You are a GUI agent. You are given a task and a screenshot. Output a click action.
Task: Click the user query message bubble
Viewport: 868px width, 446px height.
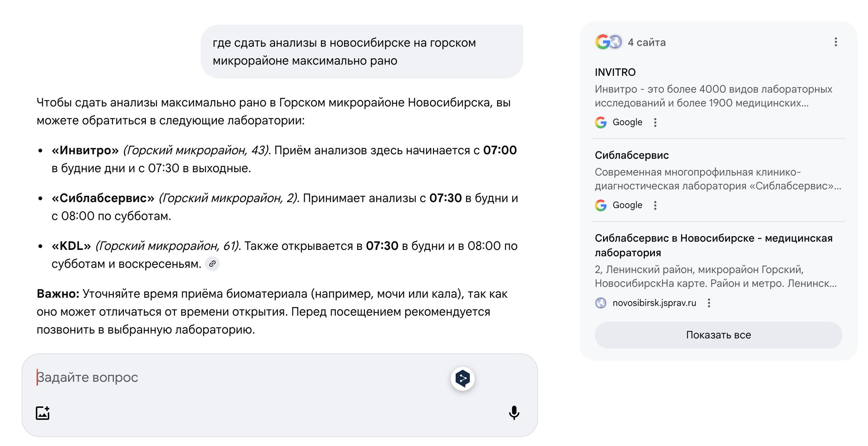click(361, 52)
